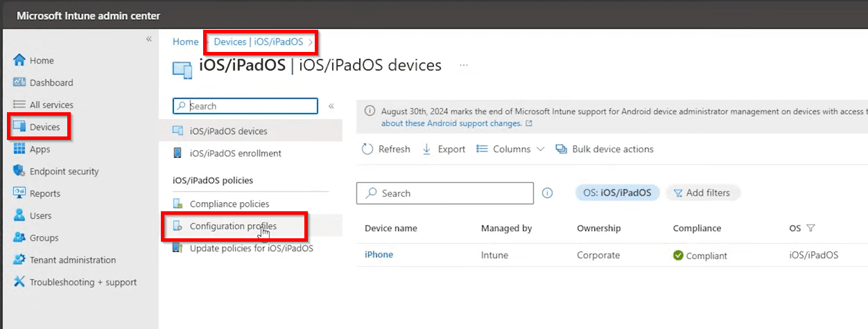
Task: Follow the 'about these Android support changes' link
Action: [x=451, y=123]
